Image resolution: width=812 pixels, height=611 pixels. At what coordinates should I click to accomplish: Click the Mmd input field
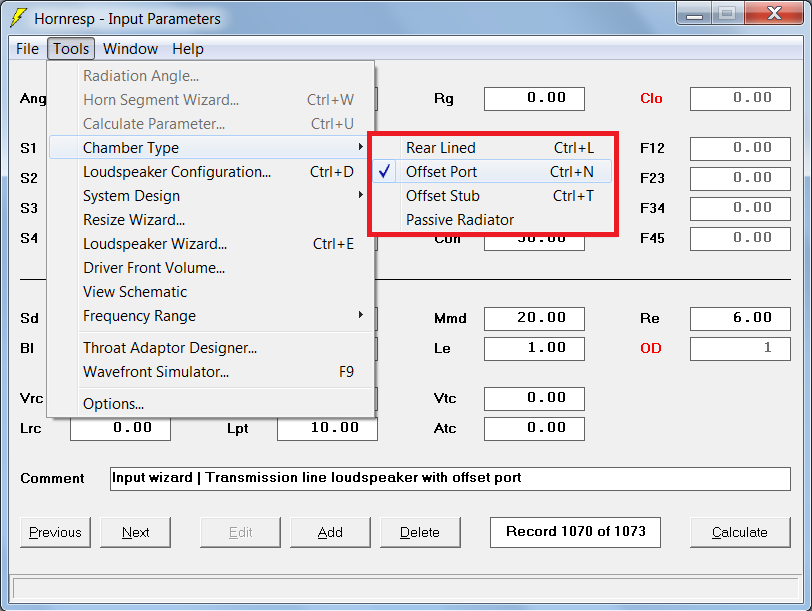(x=534, y=318)
